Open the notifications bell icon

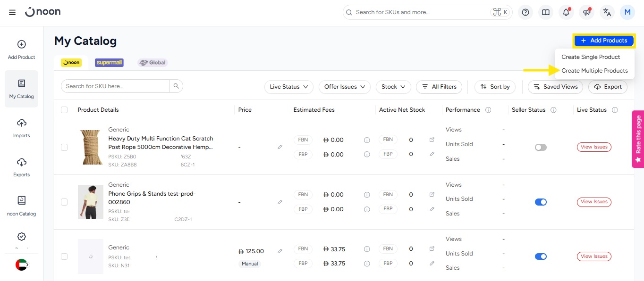(566, 12)
